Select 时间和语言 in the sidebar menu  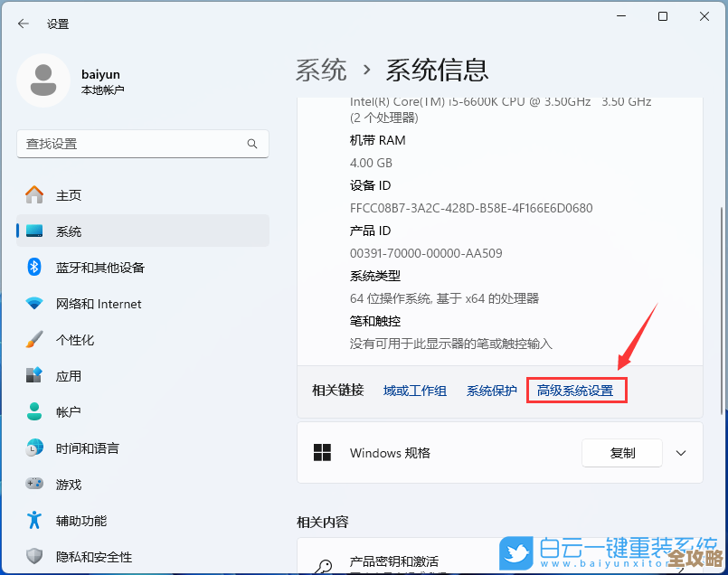click(x=34, y=448)
